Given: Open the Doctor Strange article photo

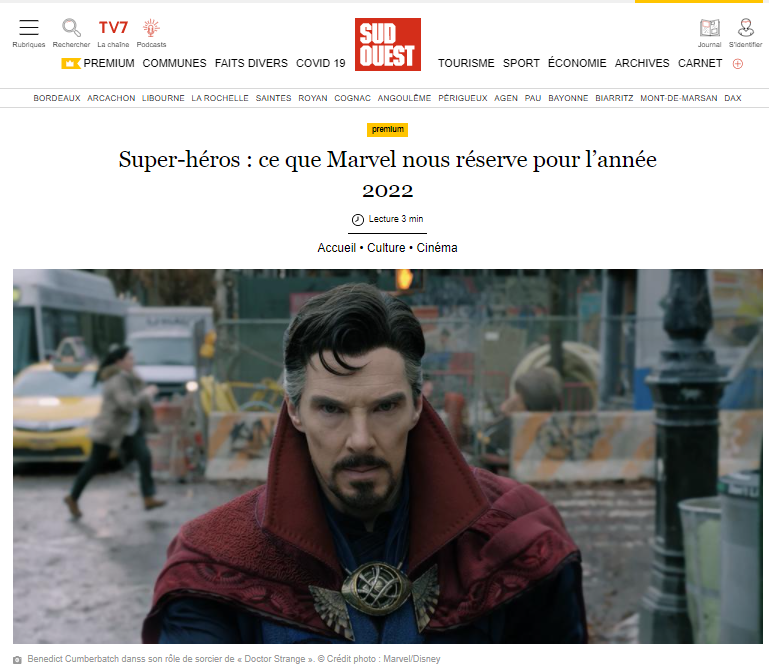Looking at the screenshot, I should (387, 456).
